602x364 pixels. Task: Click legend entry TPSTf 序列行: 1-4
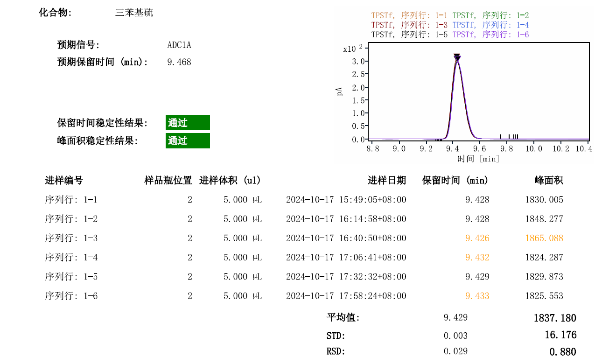[490, 25]
